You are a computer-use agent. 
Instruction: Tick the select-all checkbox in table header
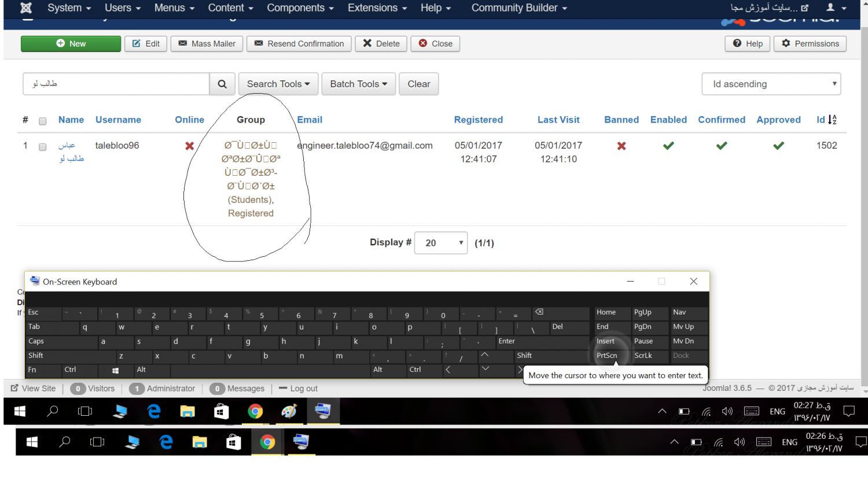42,121
